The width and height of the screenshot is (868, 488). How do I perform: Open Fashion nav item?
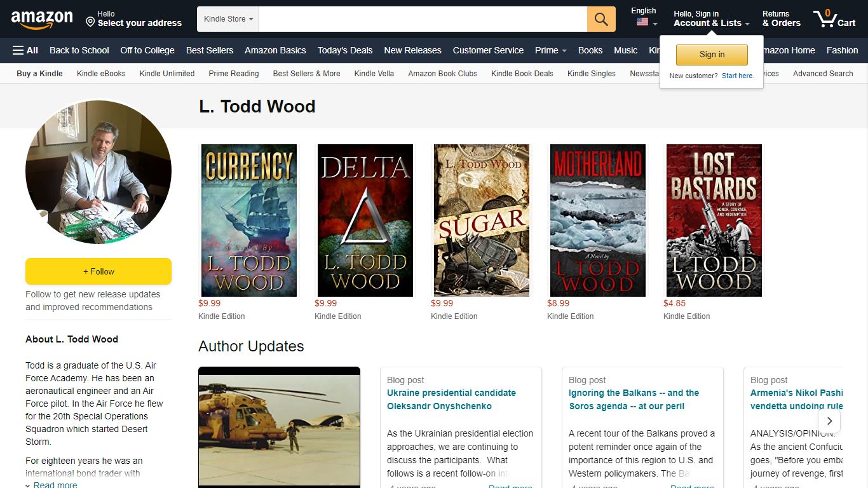pyautogui.click(x=842, y=50)
